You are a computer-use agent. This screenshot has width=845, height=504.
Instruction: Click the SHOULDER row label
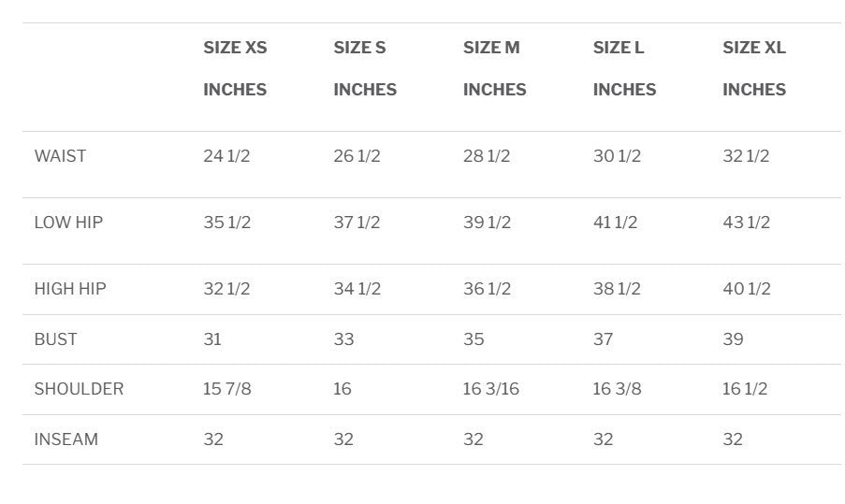[x=79, y=389]
